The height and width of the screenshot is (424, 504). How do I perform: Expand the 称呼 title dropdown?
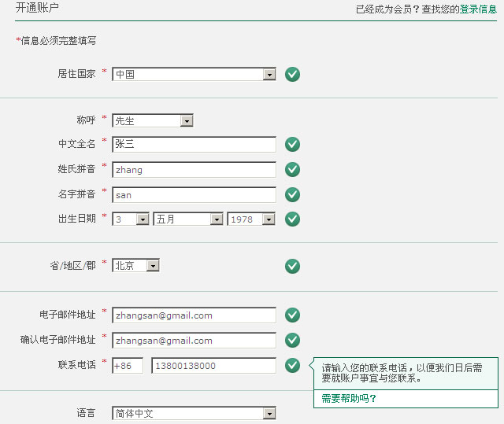coord(153,121)
